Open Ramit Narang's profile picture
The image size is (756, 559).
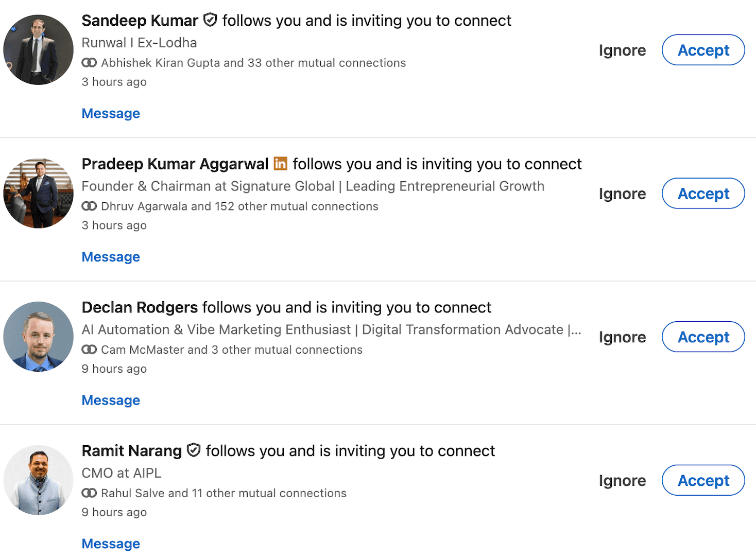pyautogui.click(x=38, y=480)
